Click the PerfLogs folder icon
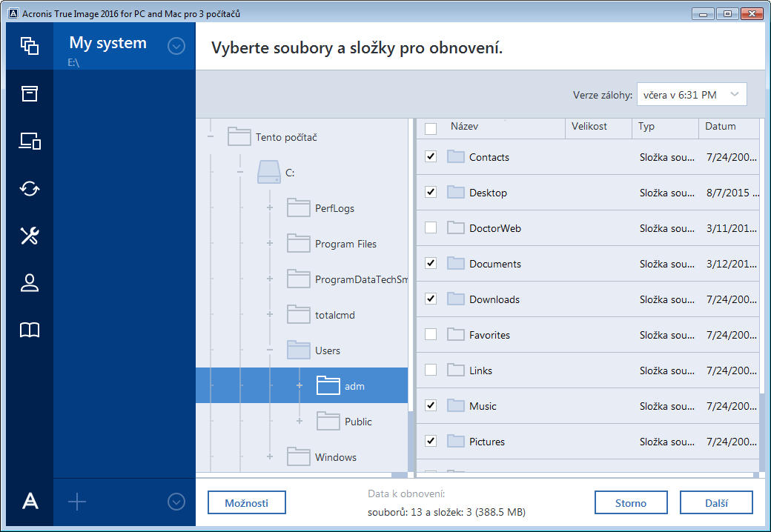Image resolution: width=771 pixels, height=532 pixels. (299, 207)
